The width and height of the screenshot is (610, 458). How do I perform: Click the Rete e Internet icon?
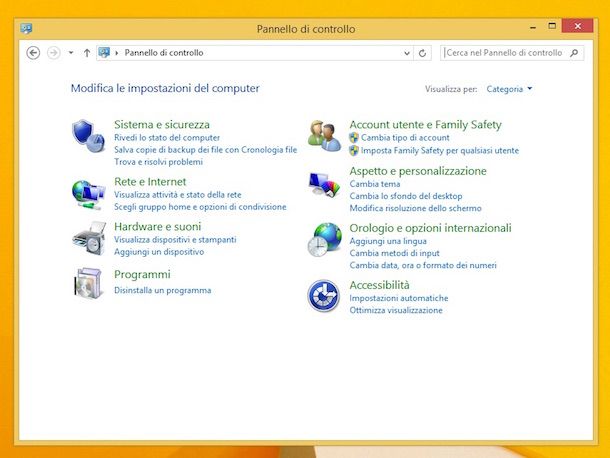(87, 191)
